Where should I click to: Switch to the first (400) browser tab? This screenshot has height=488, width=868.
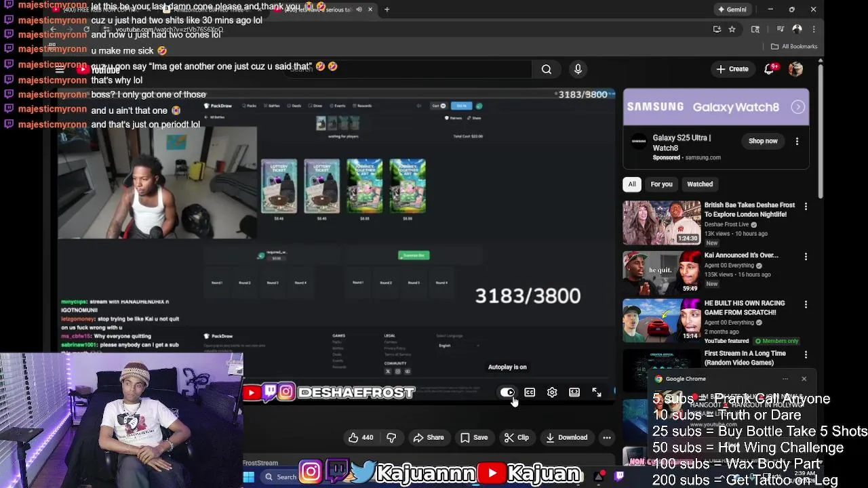[x=102, y=9]
